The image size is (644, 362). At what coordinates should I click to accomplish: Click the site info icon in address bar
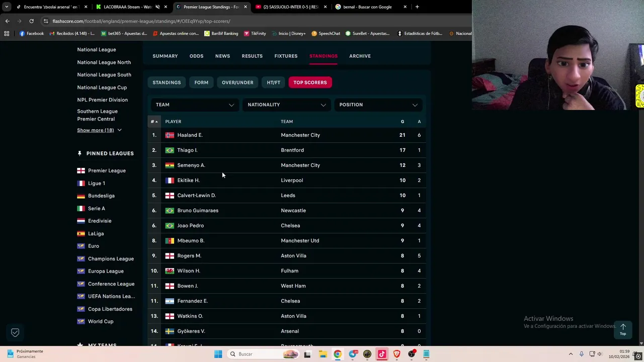pyautogui.click(x=46, y=21)
